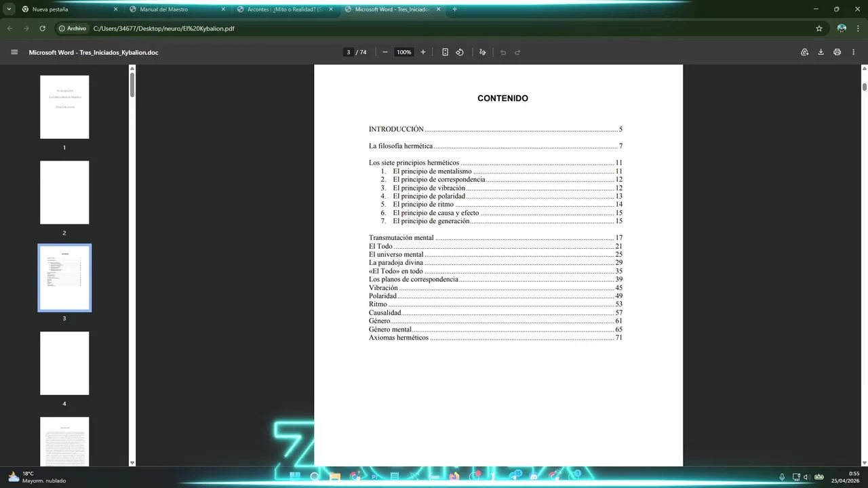868x488 pixels.
Task: Select page 1 thumbnail
Action: coord(64,107)
